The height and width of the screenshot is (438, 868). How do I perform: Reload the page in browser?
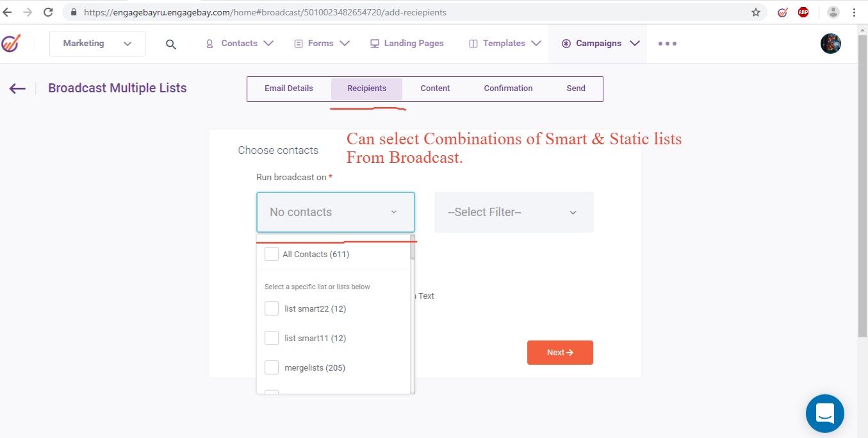[x=48, y=12]
